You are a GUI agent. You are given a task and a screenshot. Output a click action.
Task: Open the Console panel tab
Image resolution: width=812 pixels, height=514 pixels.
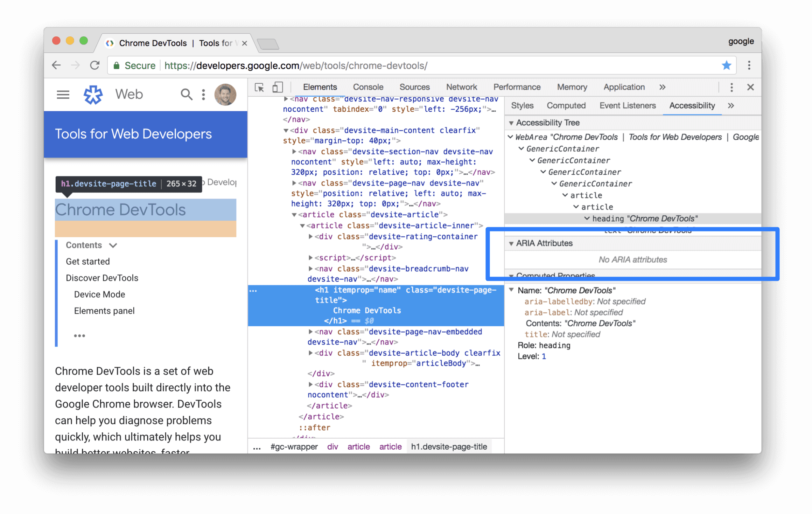pyautogui.click(x=367, y=88)
